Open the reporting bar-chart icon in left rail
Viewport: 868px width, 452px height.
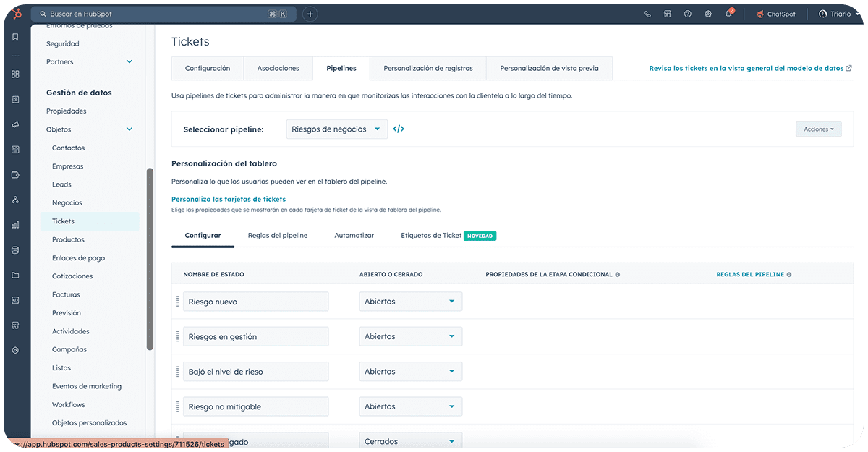(16, 225)
